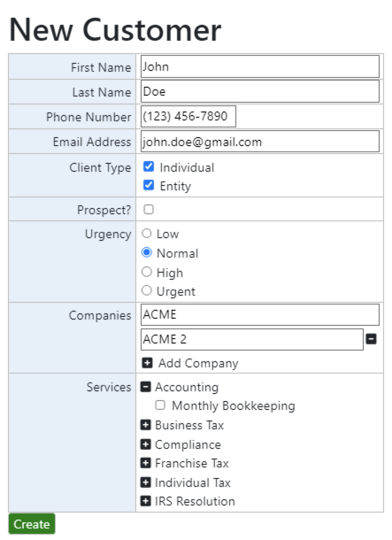Click the Add Company link text
Image resolution: width=392 pixels, height=540 pixels.
pyautogui.click(x=198, y=363)
